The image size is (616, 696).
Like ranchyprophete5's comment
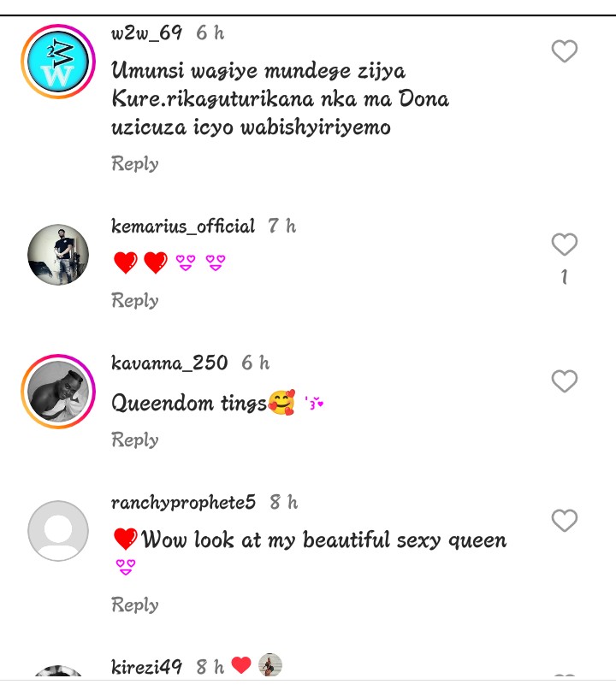565,520
